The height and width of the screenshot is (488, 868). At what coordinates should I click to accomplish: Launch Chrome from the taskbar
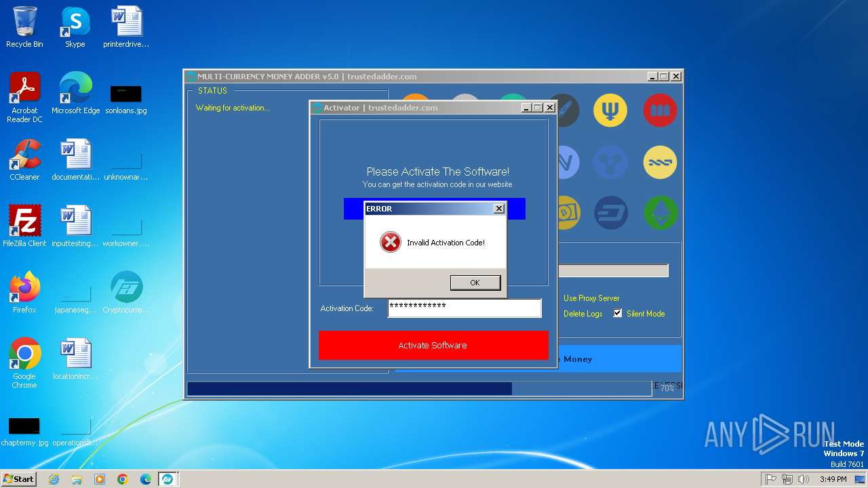tap(123, 479)
